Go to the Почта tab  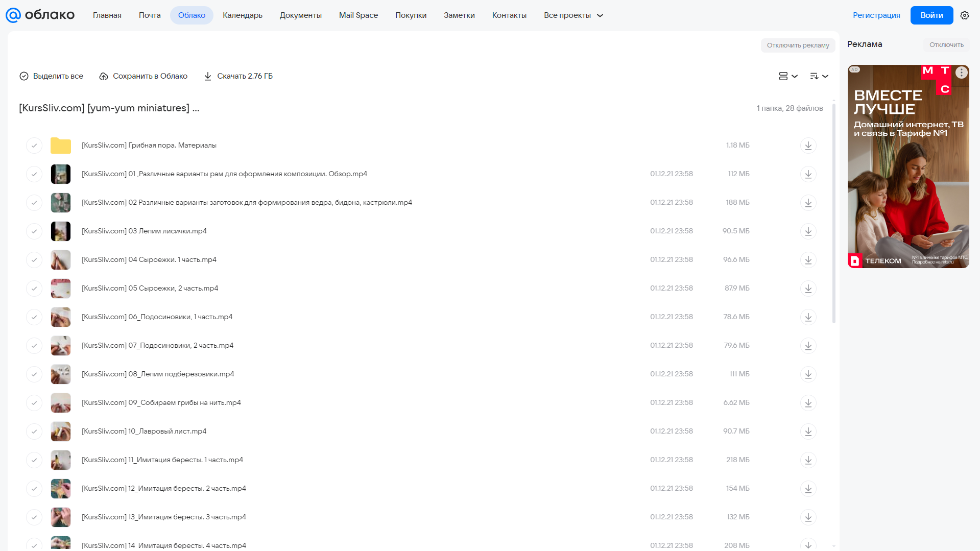[150, 15]
